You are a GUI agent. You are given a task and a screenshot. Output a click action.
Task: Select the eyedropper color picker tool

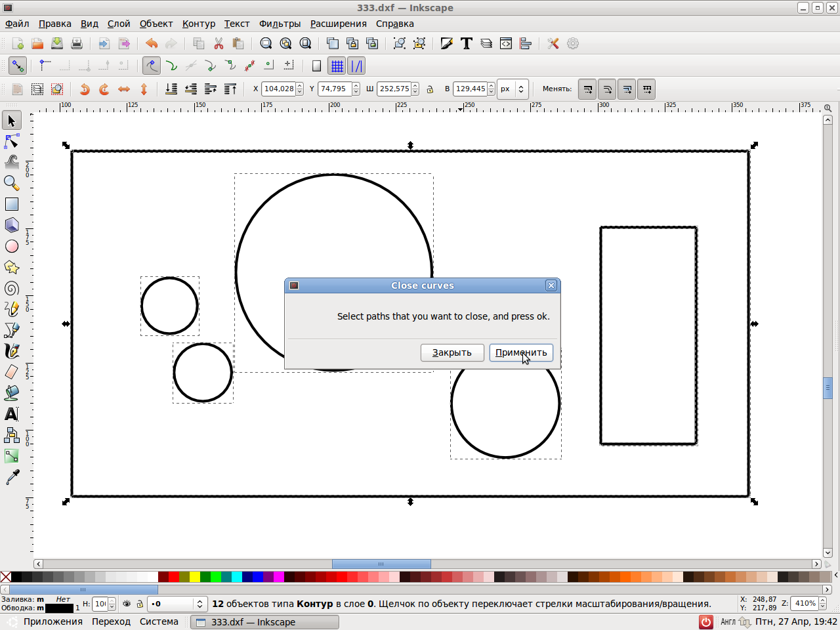[x=12, y=477]
